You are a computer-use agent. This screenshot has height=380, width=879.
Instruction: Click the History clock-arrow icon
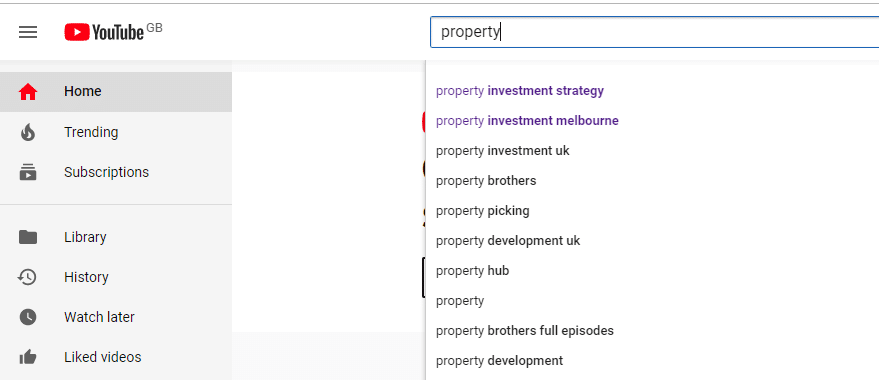(x=28, y=277)
